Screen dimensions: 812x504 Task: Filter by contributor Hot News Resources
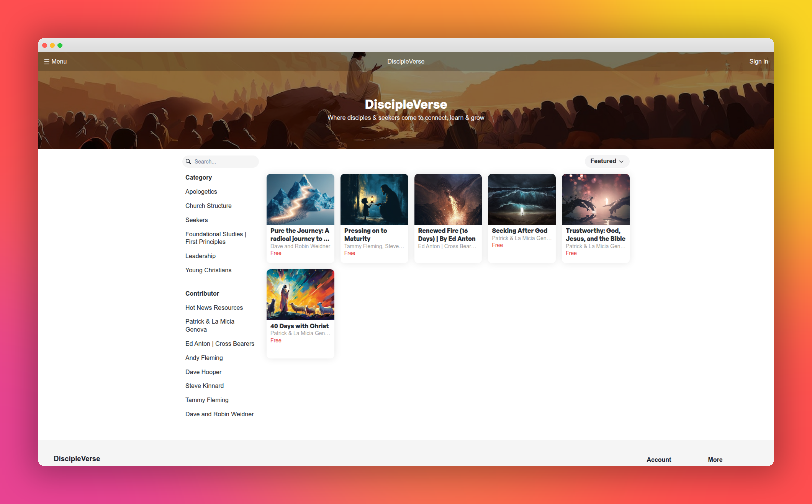214,308
